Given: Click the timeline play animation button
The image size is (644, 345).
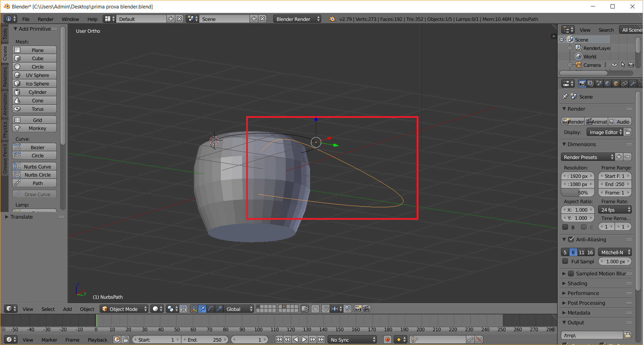Looking at the screenshot, I should pyautogui.click(x=304, y=340).
